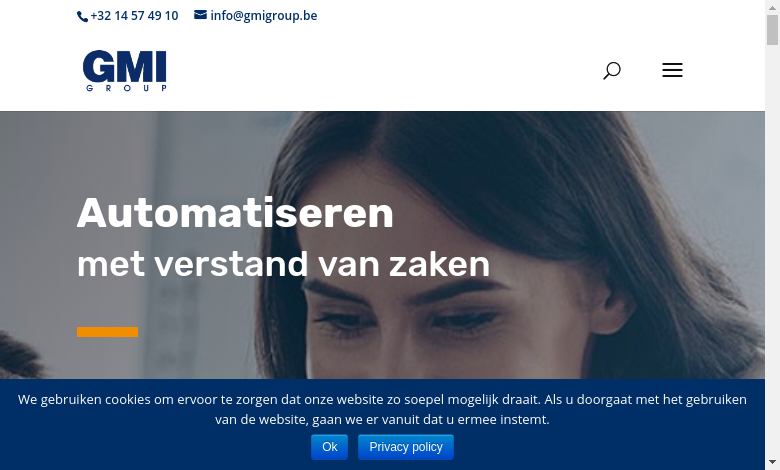The width and height of the screenshot is (780, 470).
Task: Click the white header area beside logo
Action: 383,70
